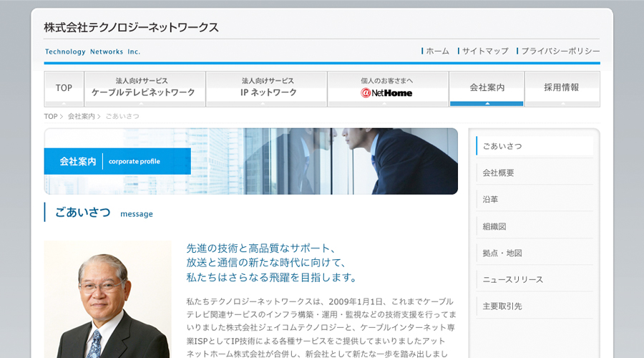Click TOP in the breadcrumb trail
The width and height of the screenshot is (644, 358).
[x=50, y=116]
